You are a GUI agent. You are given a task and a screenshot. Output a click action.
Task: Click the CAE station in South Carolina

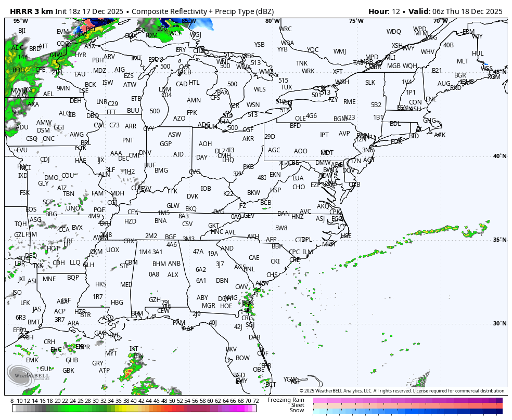[x=254, y=258]
